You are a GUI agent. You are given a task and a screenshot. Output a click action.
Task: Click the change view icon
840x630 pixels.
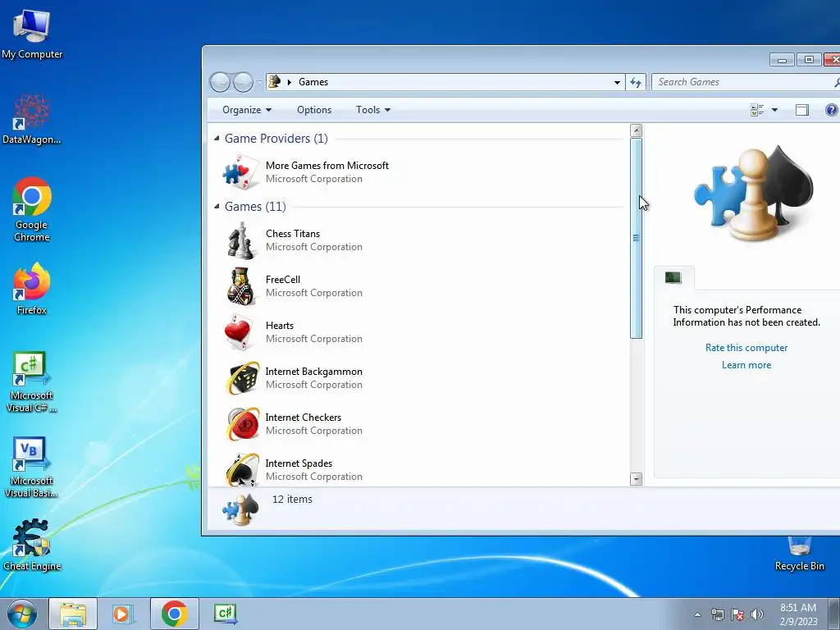coord(757,110)
